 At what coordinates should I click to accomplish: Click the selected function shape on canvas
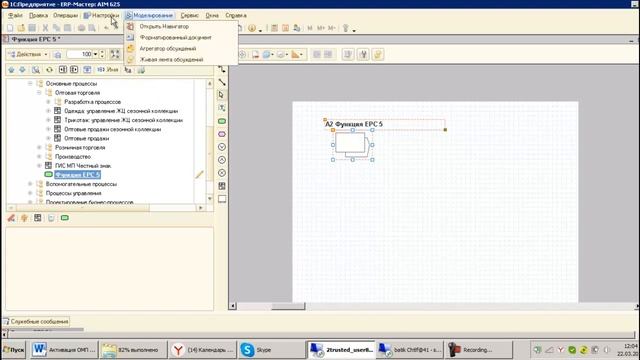point(352,144)
